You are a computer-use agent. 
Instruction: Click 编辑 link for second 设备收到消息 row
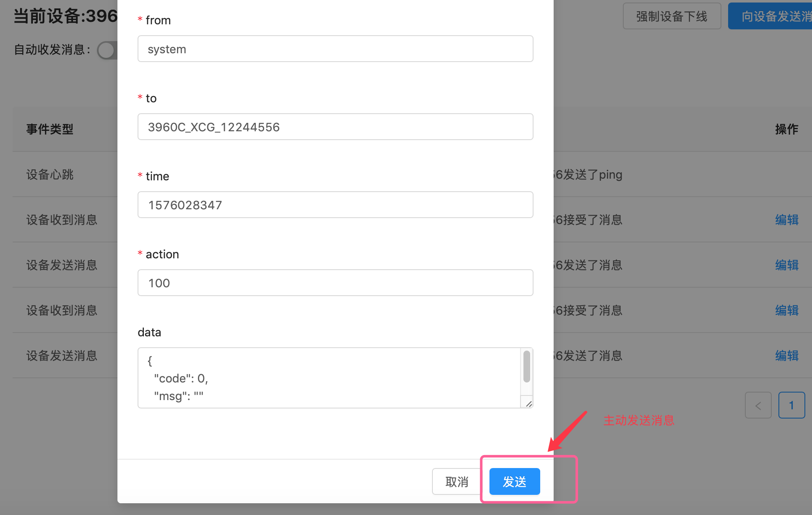click(x=786, y=310)
